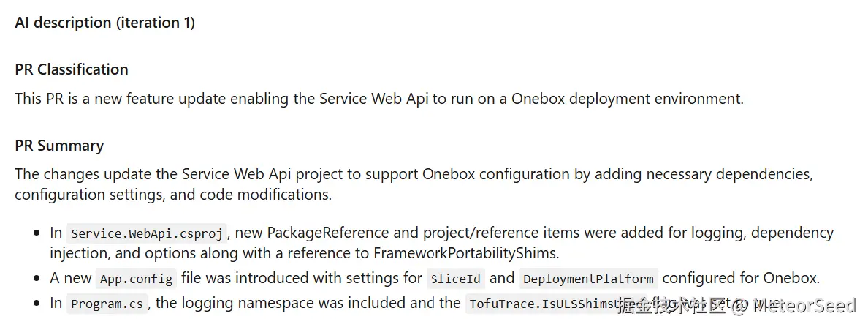The height and width of the screenshot is (327, 868).
Task: Click the word FrameworkPortabilityShims
Action: click(467, 253)
